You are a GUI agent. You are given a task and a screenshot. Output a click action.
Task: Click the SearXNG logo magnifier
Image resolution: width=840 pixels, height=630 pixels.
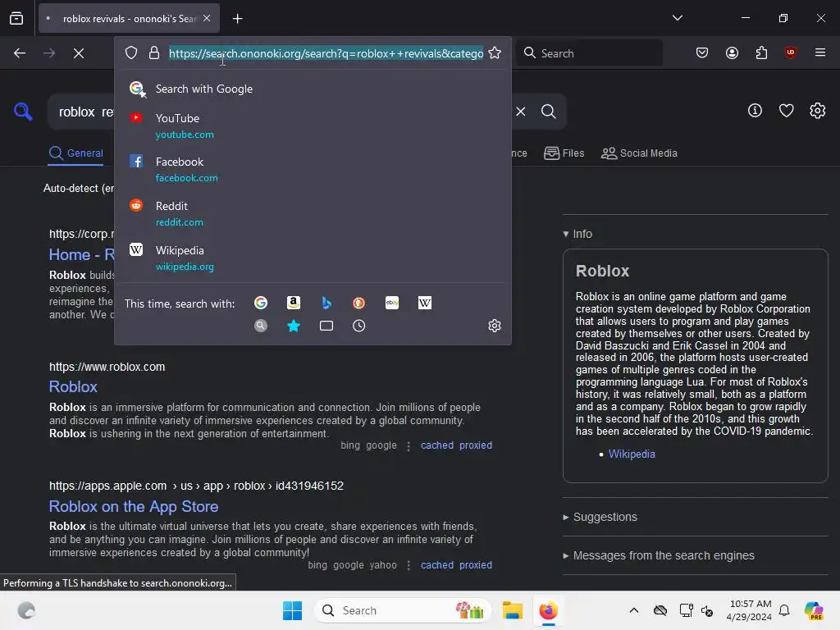pyautogui.click(x=23, y=112)
